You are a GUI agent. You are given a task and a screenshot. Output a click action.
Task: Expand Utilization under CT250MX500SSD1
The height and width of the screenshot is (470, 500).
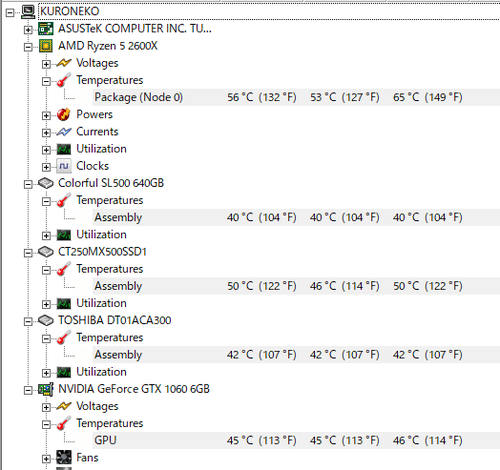(46, 304)
